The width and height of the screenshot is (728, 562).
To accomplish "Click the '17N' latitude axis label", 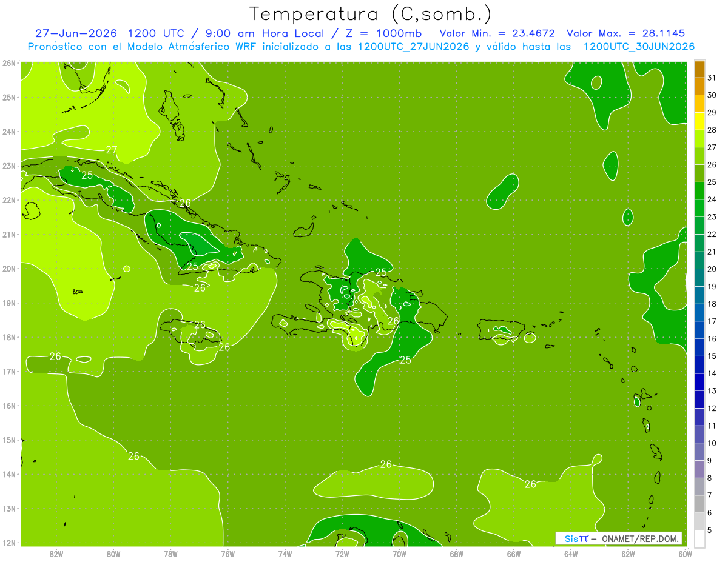I will click(x=9, y=371).
